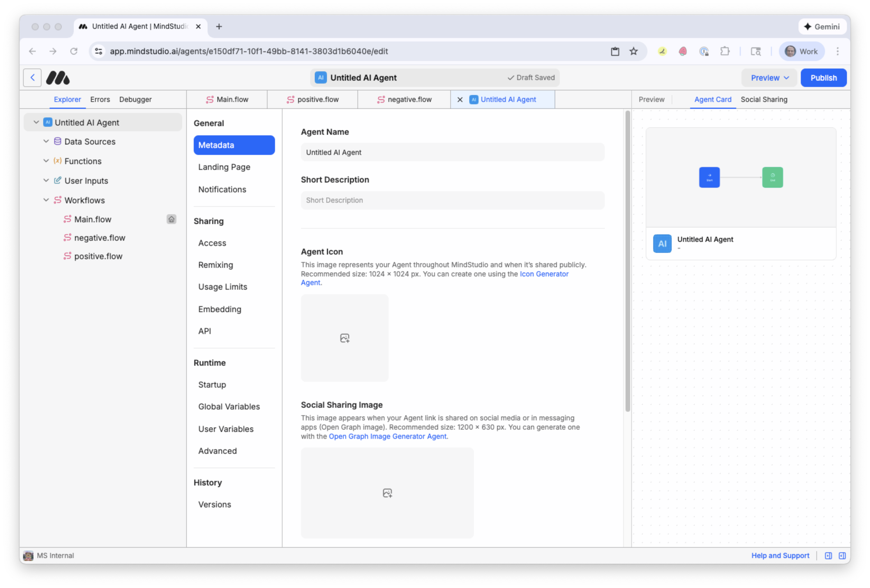Image resolution: width=870 pixels, height=588 pixels.
Task: Click the Agent Icon image upload placeholder
Action: coord(344,338)
